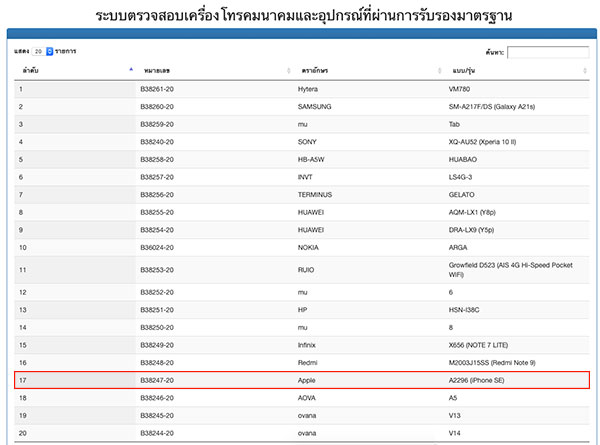Select cell B36024-20
Screen dimensions: 600x445
click(x=157, y=248)
